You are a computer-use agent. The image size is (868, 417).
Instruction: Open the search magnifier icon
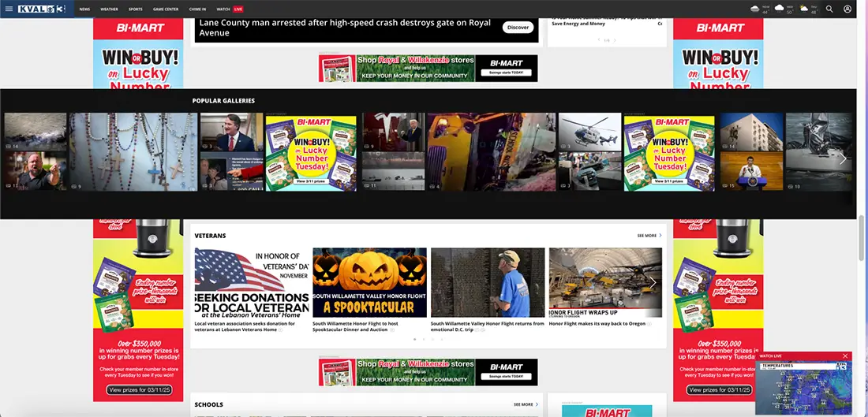pyautogui.click(x=829, y=9)
